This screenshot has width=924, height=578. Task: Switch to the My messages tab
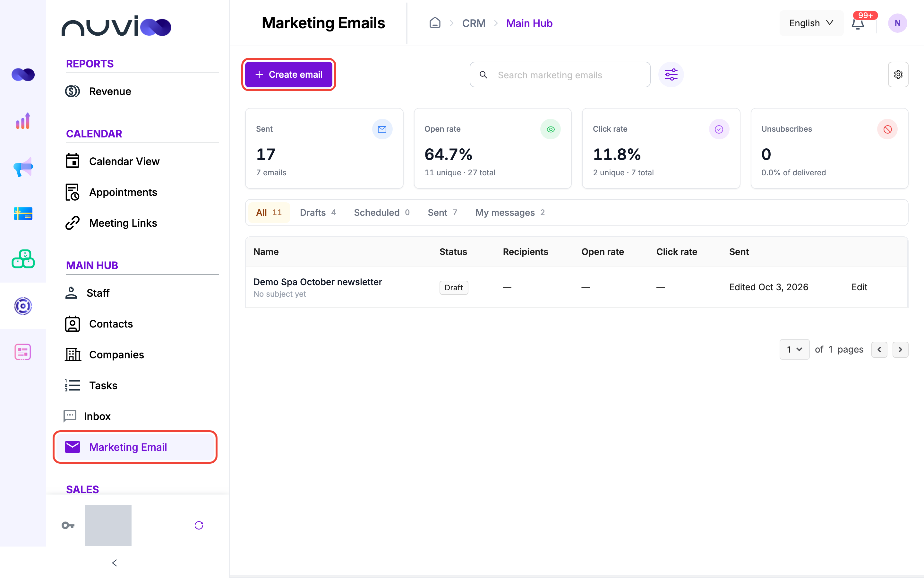click(510, 213)
